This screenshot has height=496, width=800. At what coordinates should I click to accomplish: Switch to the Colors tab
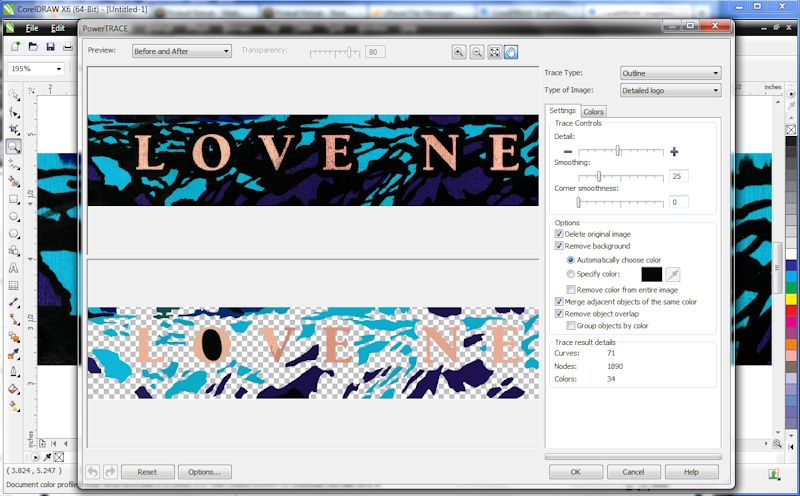click(593, 111)
